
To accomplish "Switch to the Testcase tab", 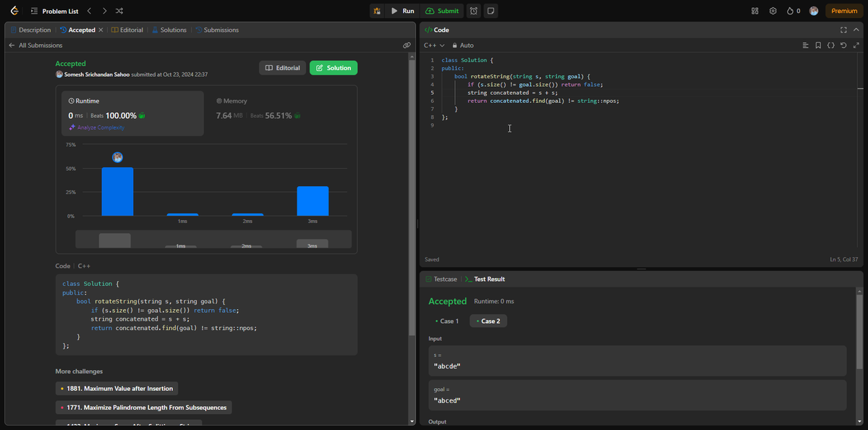I will [x=441, y=279].
